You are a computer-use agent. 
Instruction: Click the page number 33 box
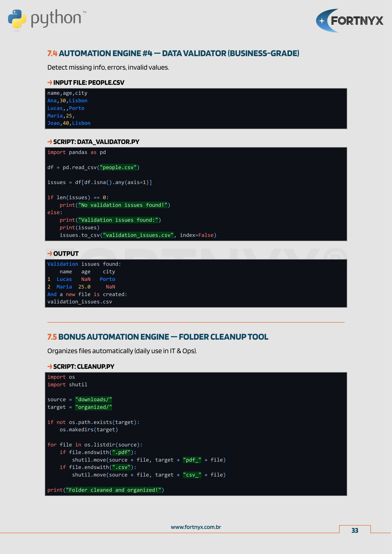(355, 530)
